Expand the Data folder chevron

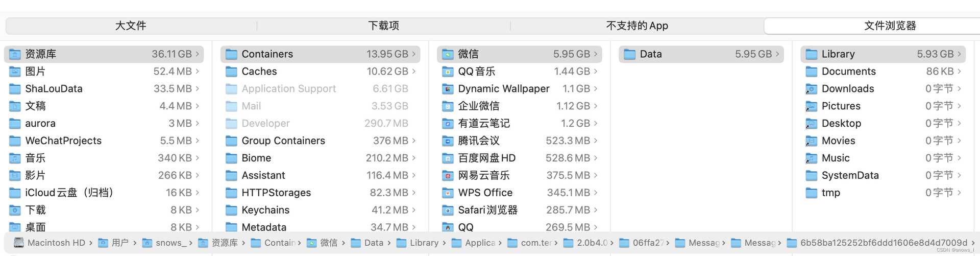(777, 54)
